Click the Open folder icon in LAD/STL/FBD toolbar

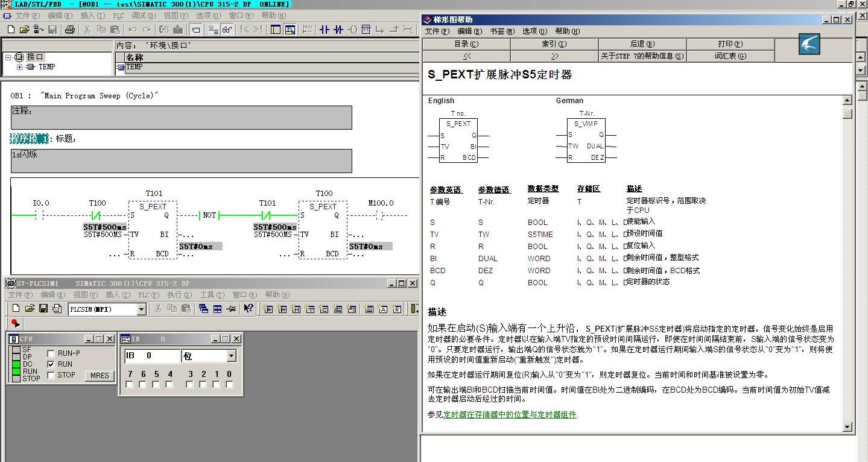click(x=25, y=29)
